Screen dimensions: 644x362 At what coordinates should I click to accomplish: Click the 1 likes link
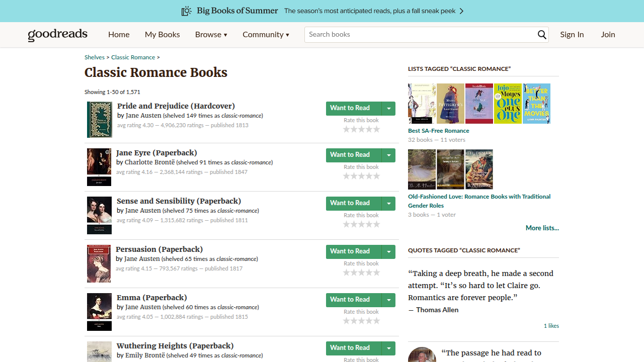coord(551,326)
